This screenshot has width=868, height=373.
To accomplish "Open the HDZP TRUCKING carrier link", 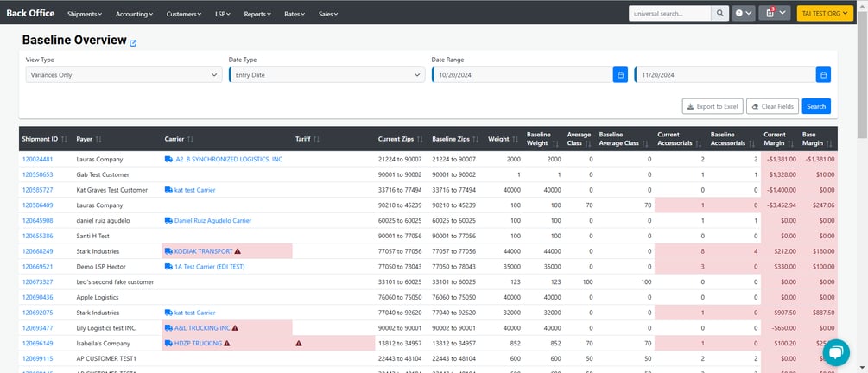I will (x=198, y=344).
